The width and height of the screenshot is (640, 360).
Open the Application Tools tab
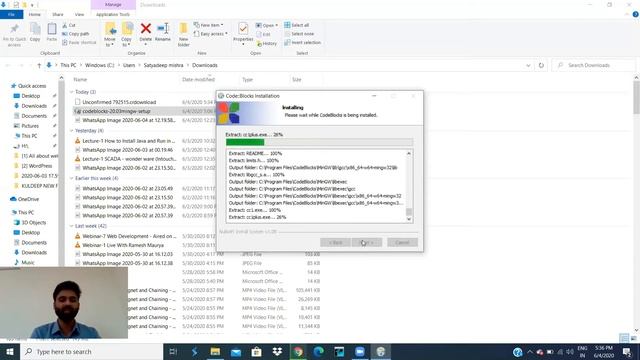[x=113, y=14]
